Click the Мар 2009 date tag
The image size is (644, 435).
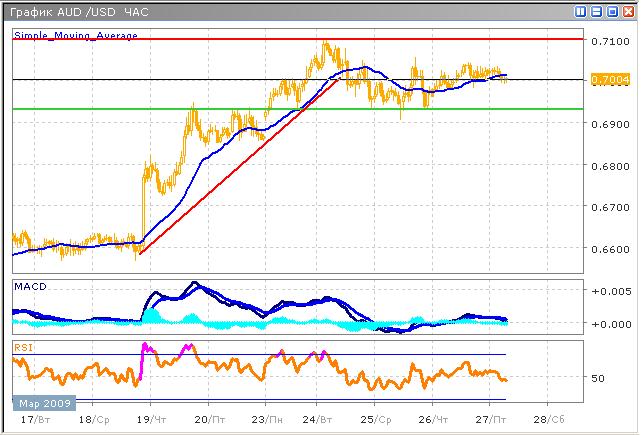[43, 402]
